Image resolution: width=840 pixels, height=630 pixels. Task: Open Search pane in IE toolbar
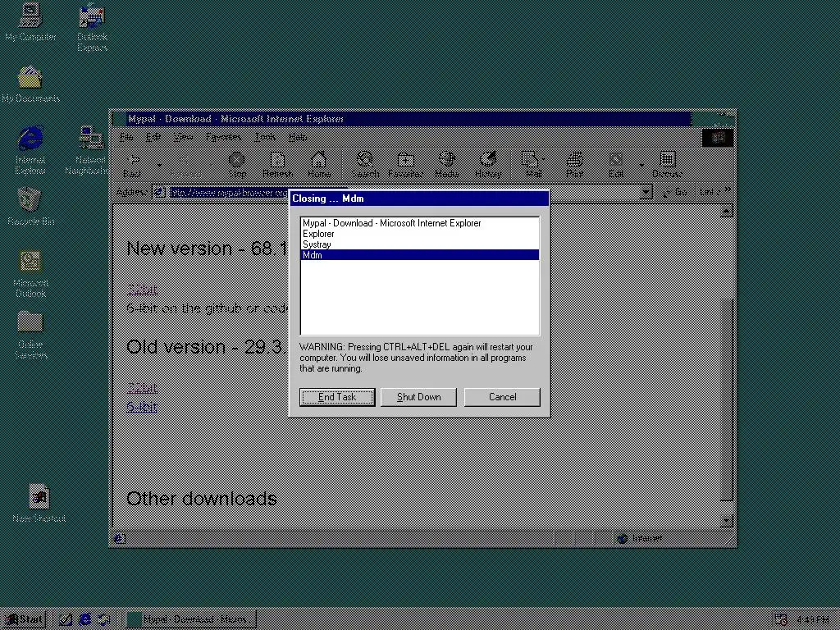click(x=365, y=165)
